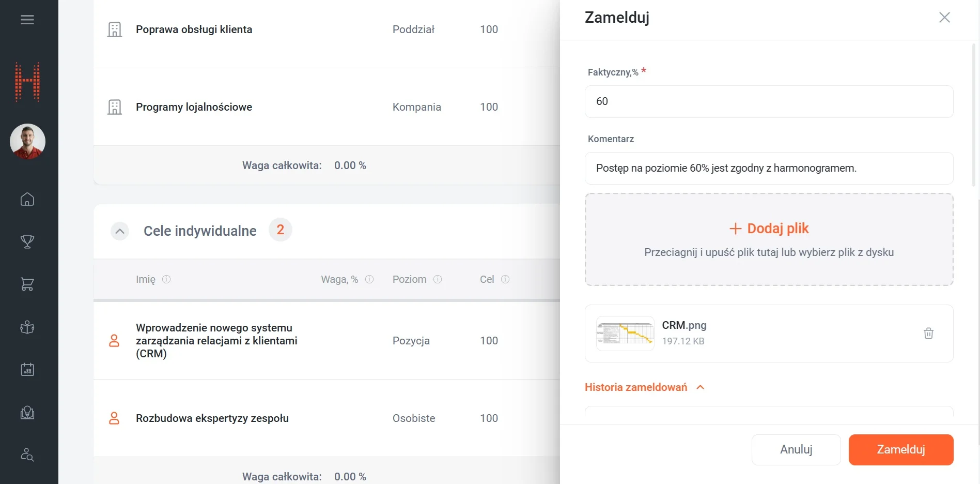This screenshot has width=980, height=484.
Task: Click the Komentarz text field
Action: pyautogui.click(x=769, y=169)
